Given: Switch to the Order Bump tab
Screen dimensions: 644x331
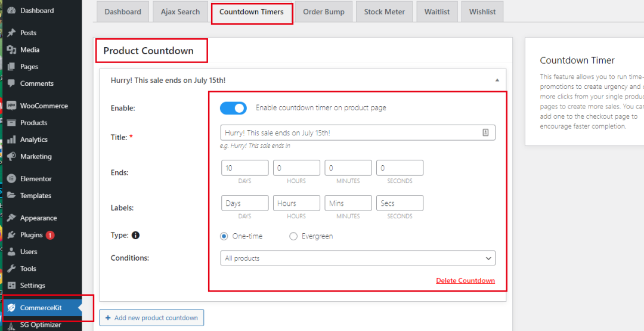Looking at the screenshot, I should 323,12.
